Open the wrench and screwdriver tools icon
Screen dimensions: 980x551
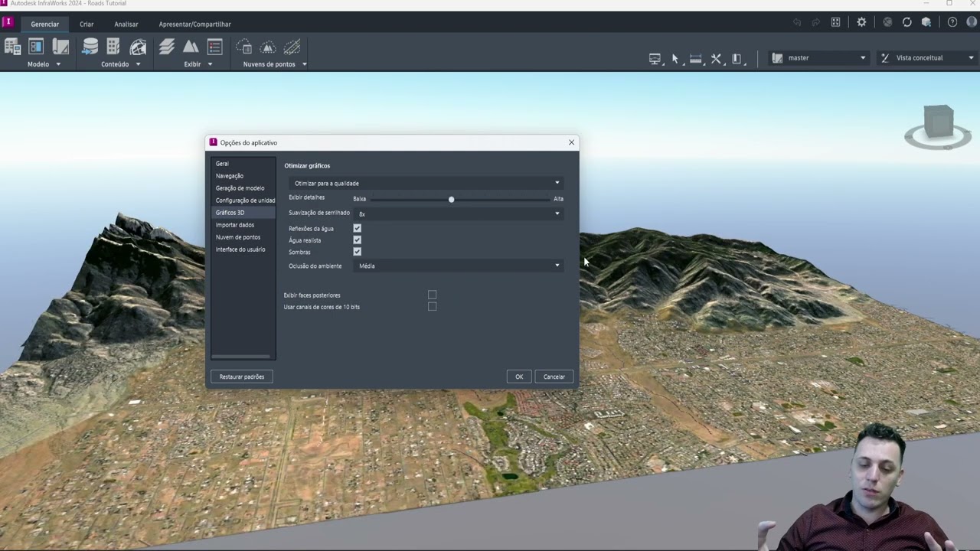(717, 58)
